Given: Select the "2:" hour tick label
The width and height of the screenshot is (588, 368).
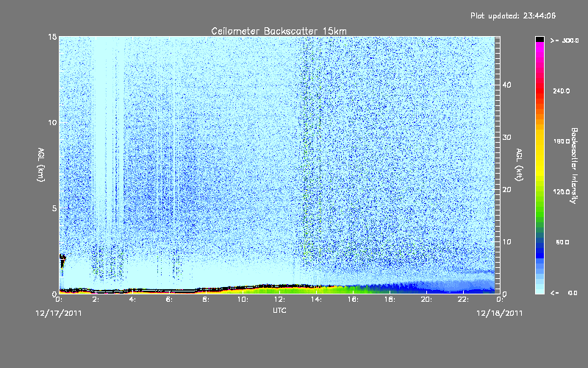Looking at the screenshot, I should (96, 300).
